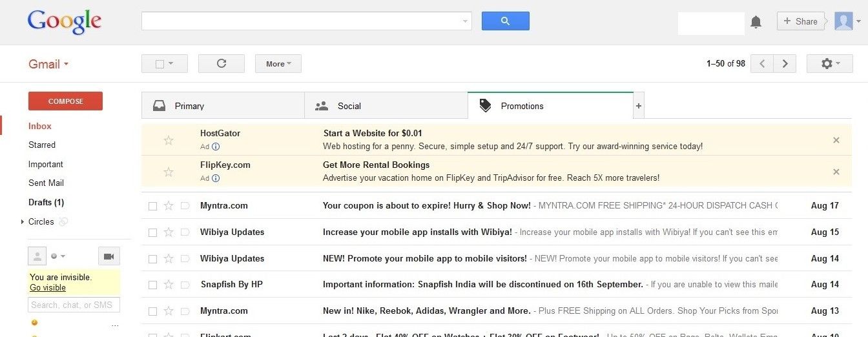Dismiss the HostGator ad

pos(836,140)
